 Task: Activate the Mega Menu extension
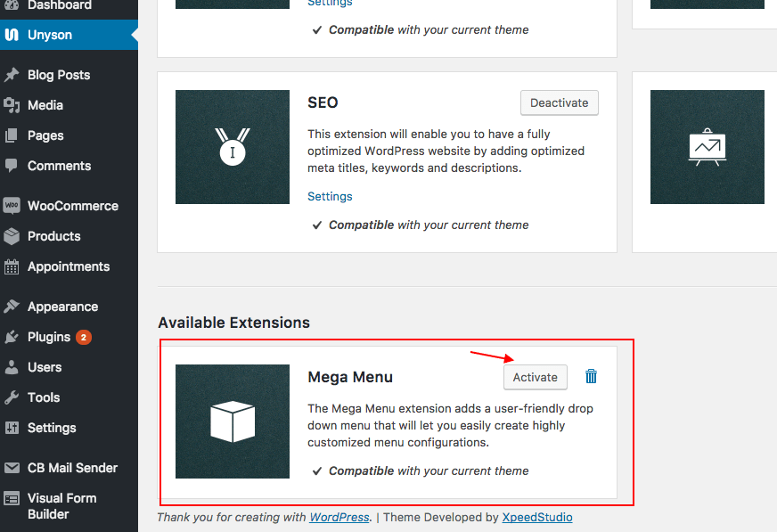tap(536, 377)
